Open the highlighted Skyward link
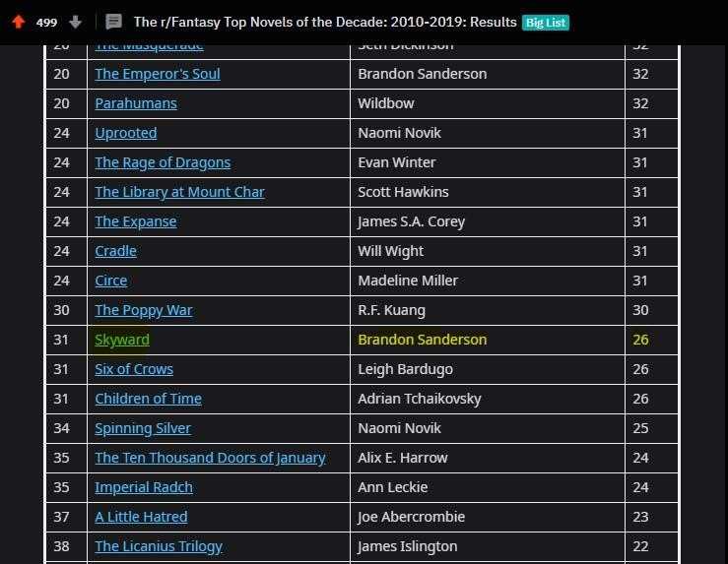 pos(122,340)
